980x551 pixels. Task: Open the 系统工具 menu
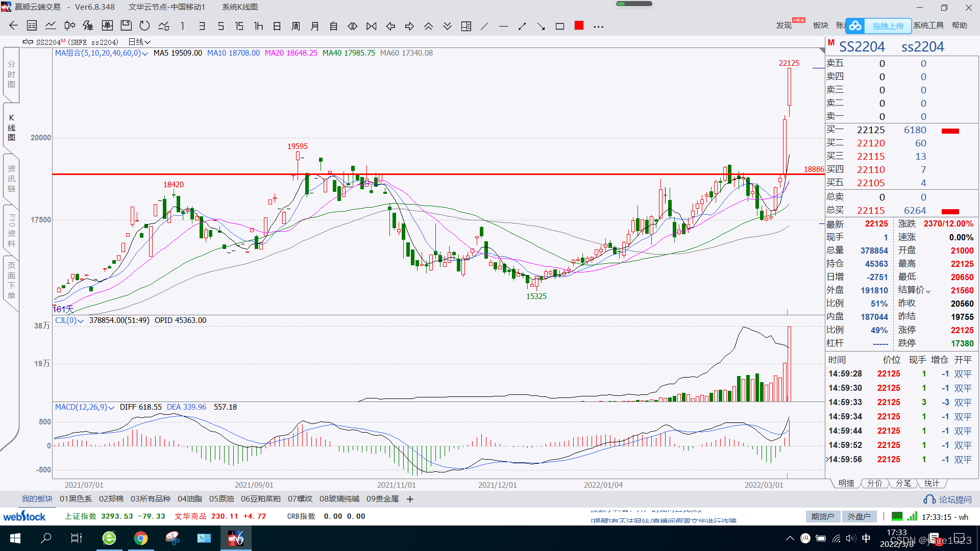pyautogui.click(x=928, y=26)
